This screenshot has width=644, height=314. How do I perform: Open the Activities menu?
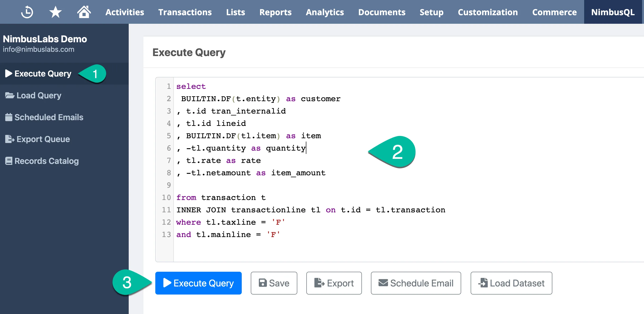pos(124,12)
